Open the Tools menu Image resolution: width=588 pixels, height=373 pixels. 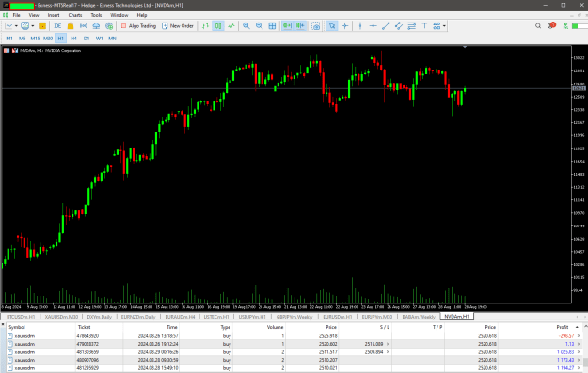click(x=96, y=15)
